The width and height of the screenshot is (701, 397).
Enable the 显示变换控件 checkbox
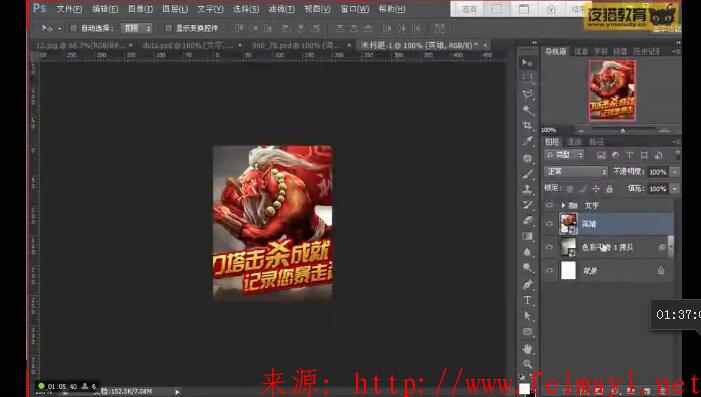[169, 28]
